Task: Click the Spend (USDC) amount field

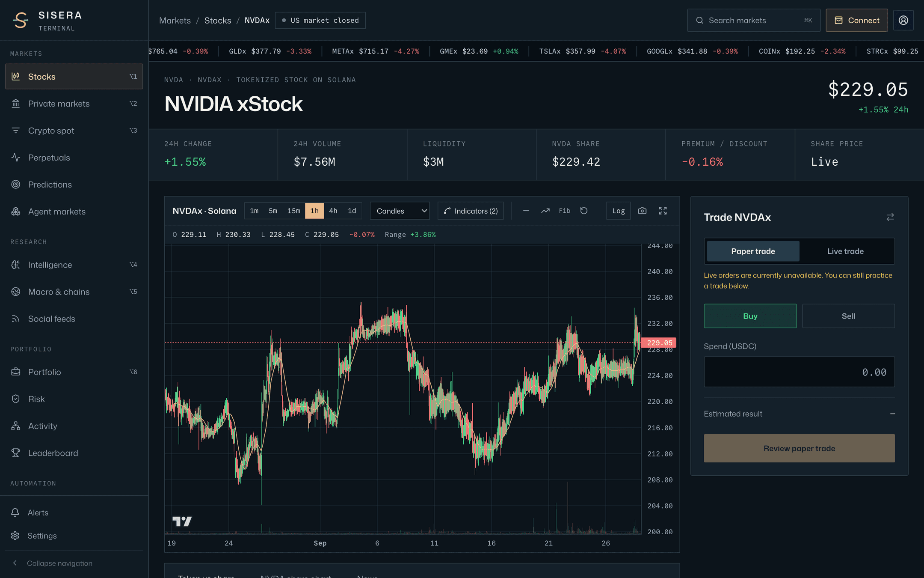Action: 799,372
